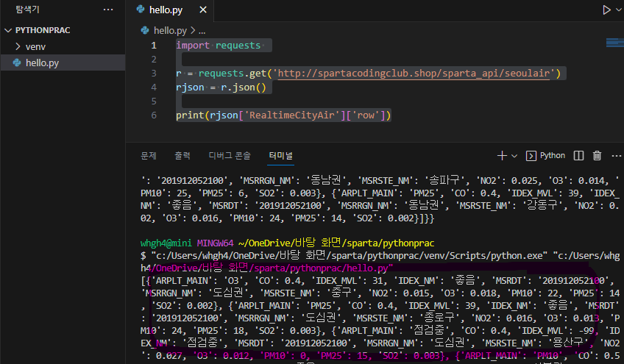Select the 터미널 (Terminal) panel tab
The height and width of the screenshot is (364, 624).
(x=280, y=156)
